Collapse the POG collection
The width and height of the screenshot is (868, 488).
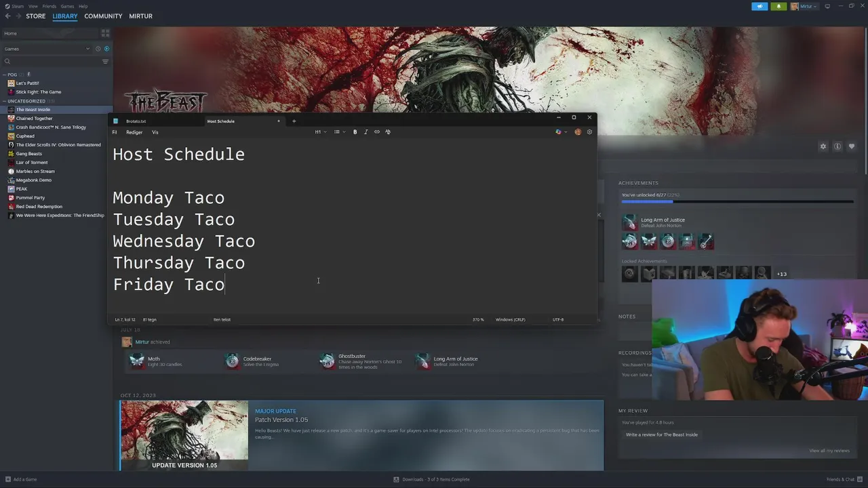pyautogui.click(x=4, y=75)
